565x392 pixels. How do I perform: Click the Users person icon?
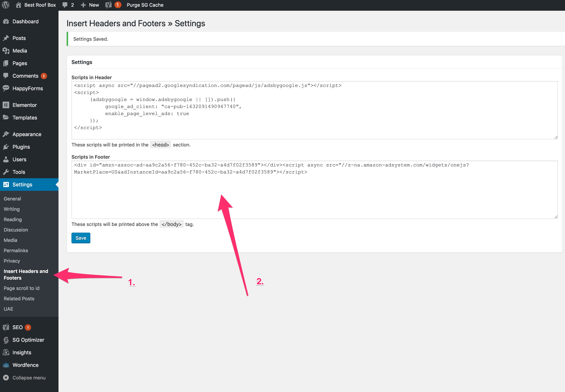6,159
